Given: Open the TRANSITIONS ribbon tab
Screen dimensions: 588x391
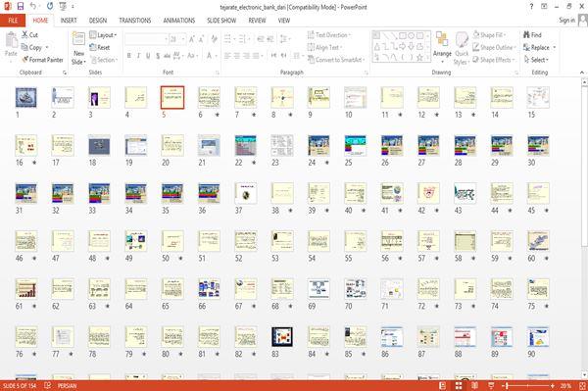Looking at the screenshot, I should tap(135, 21).
